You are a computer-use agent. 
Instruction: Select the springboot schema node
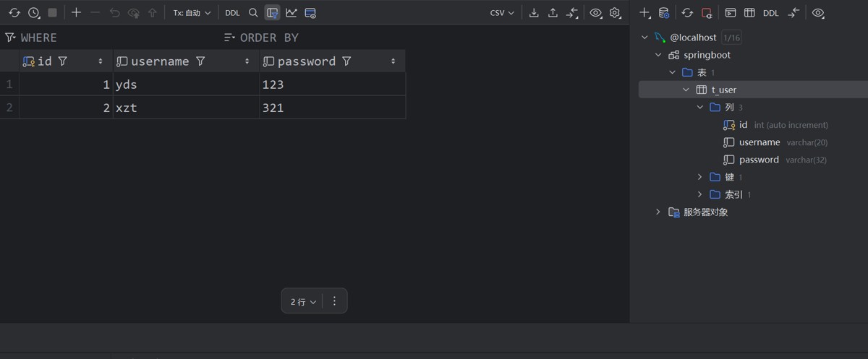(x=707, y=55)
